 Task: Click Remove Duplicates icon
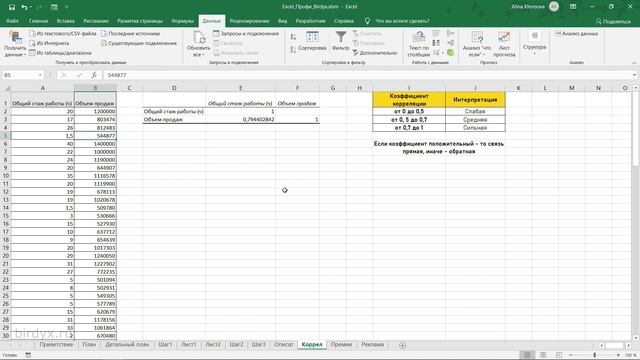[436, 43]
